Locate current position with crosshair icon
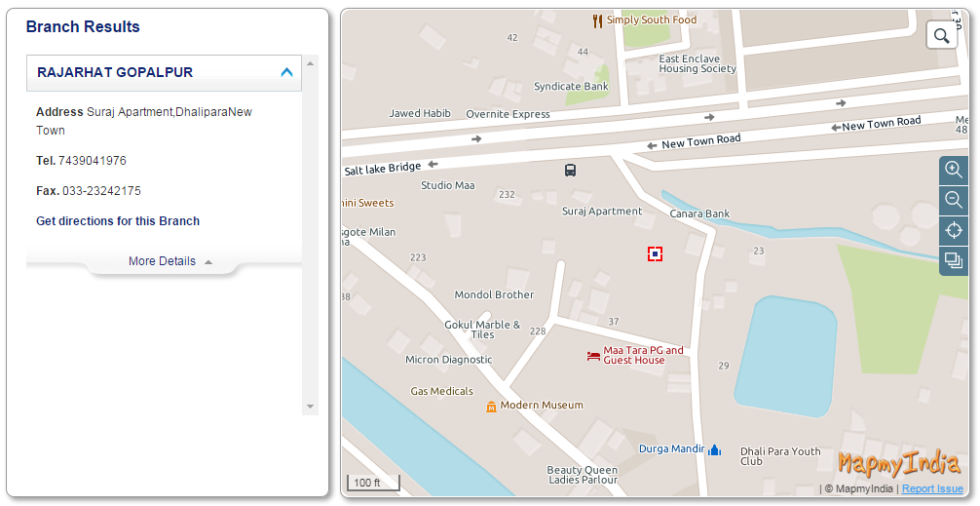The width and height of the screenshot is (980, 506). coord(953,230)
